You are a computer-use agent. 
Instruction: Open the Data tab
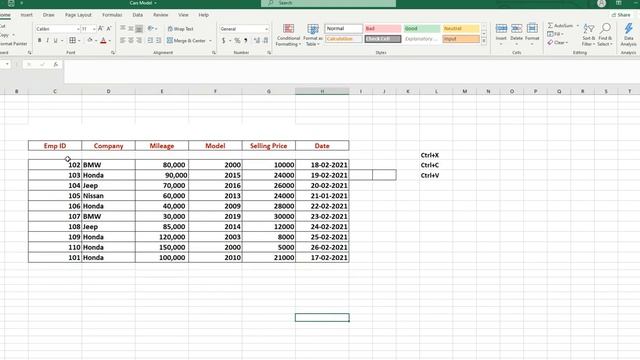pyautogui.click(x=138, y=15)
